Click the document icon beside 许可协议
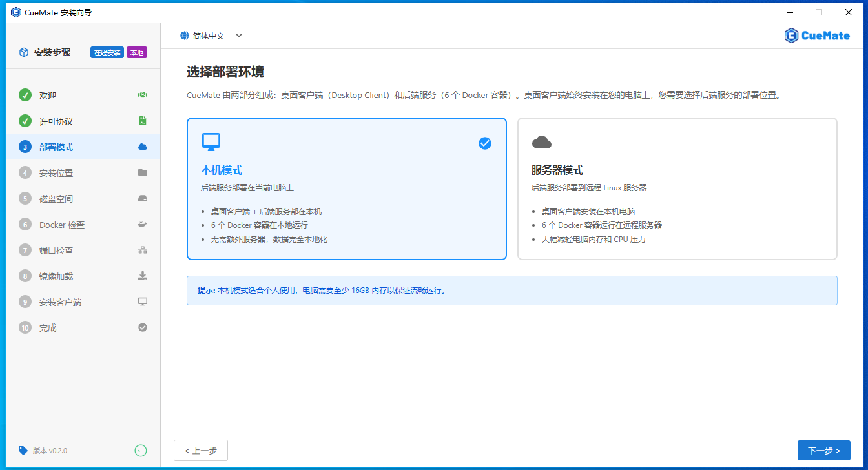Viewport: 868px width, 470px height. [x=143, y=121]
